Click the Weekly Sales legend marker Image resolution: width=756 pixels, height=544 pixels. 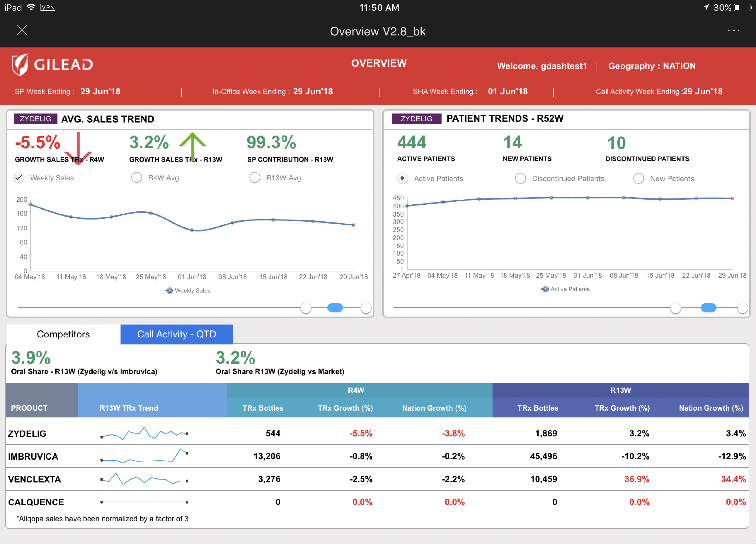169,290
